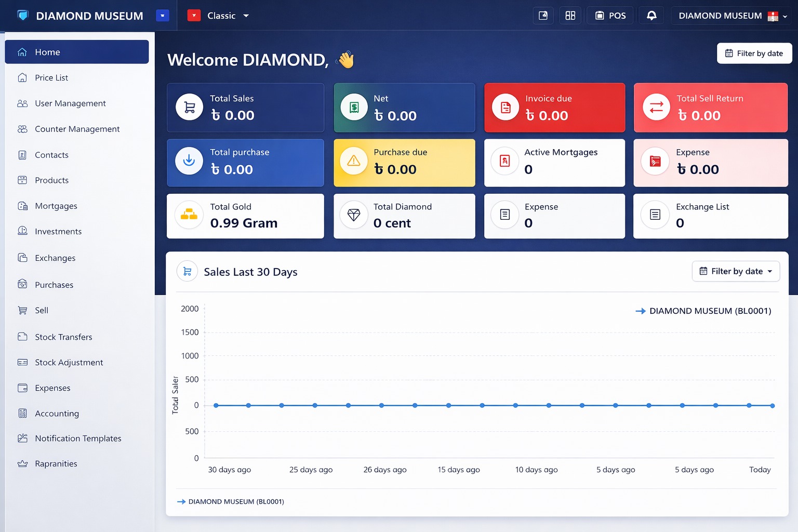Click the Today data point on chart
The image size is (798, 532).
click(773, 406)
